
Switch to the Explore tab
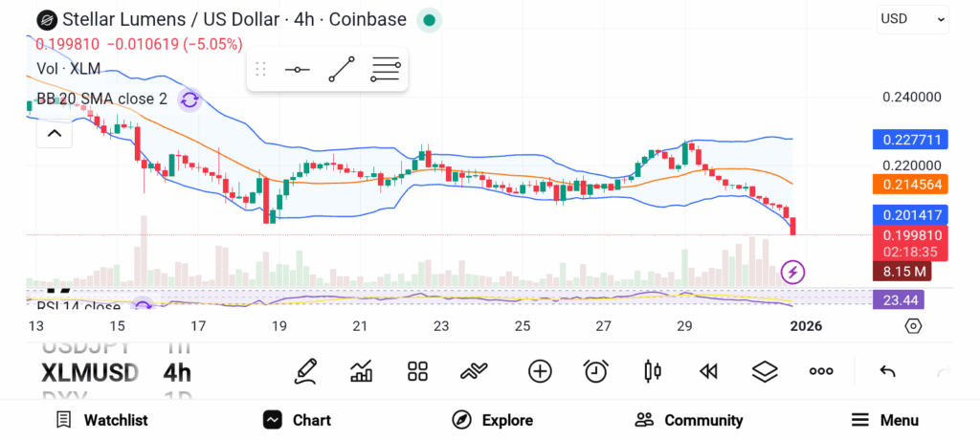coord(492,420)
